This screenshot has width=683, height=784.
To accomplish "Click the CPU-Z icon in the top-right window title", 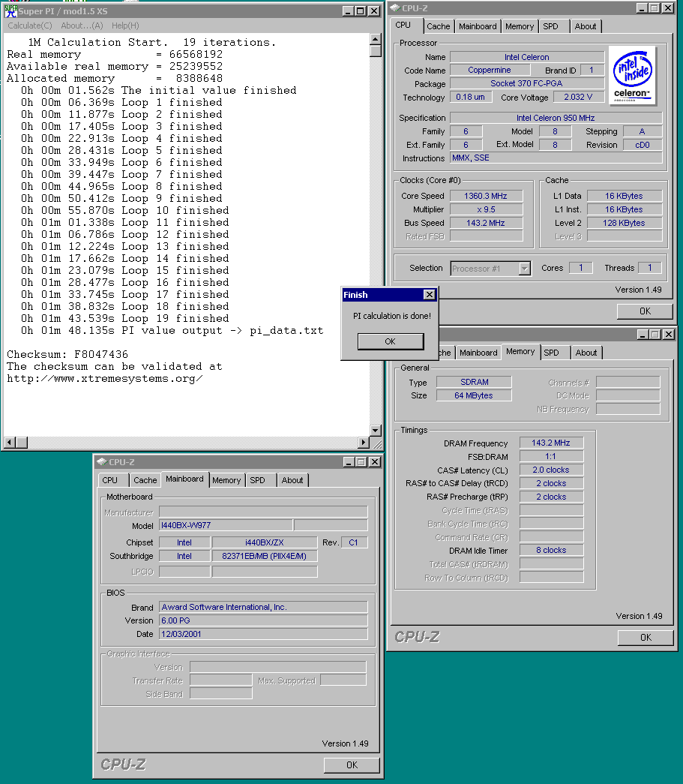I will (x=394, y=8).
